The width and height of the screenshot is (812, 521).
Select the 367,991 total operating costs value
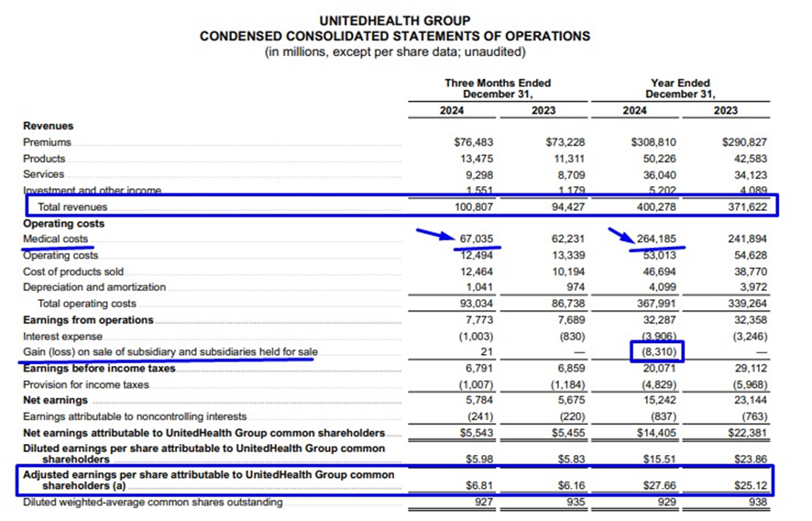pyautogui.click(x=656, y=304)
